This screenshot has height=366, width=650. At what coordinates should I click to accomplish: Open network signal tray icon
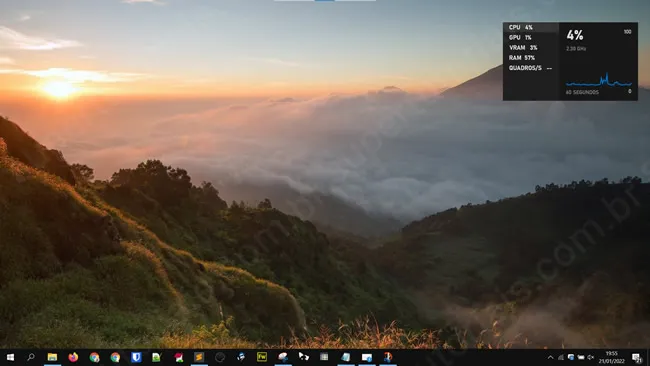pyautogui.click(x=561, y=357)
